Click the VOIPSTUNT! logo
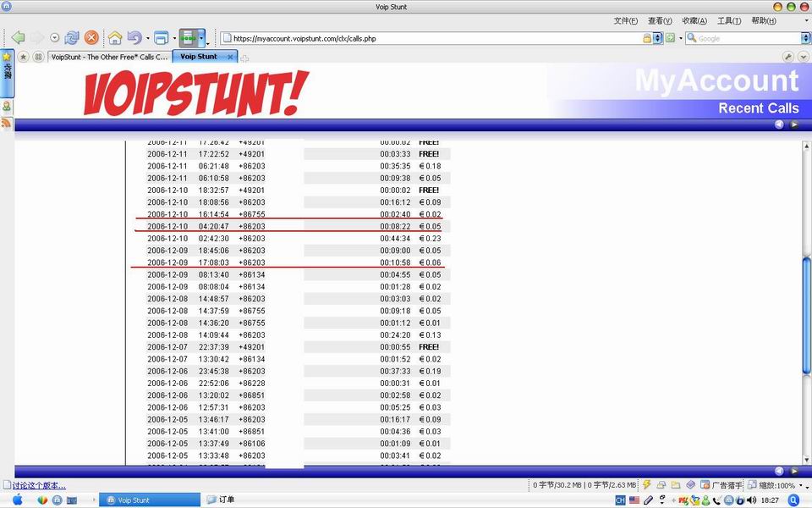The height and width of the screenshot is (508, 812). coord(195,92)
